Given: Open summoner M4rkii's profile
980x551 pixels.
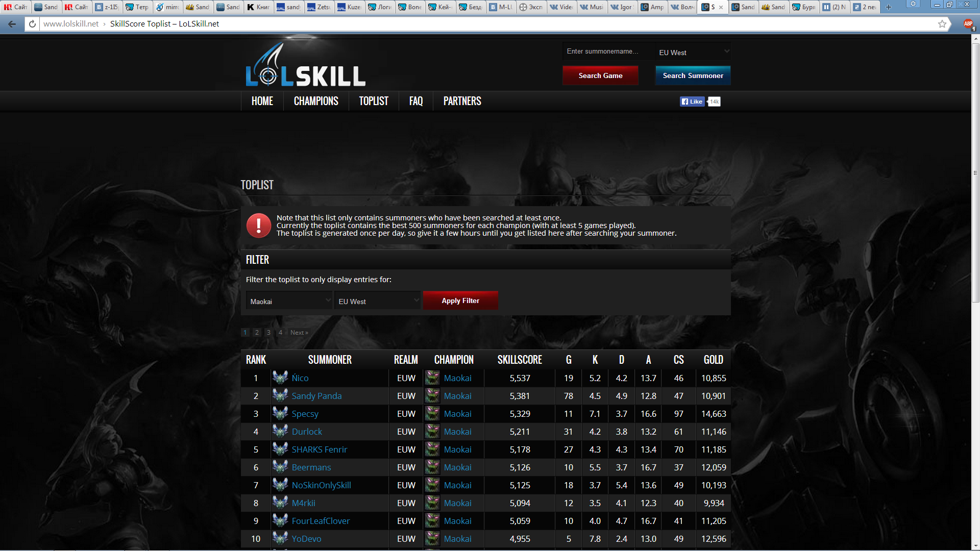Looking at the screenshot, I should pos(303,503).
